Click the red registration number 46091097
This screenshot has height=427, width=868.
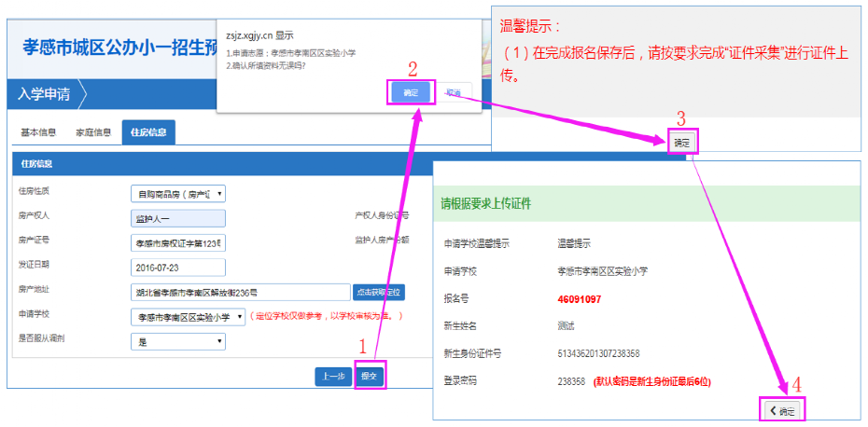pos(579,298)
